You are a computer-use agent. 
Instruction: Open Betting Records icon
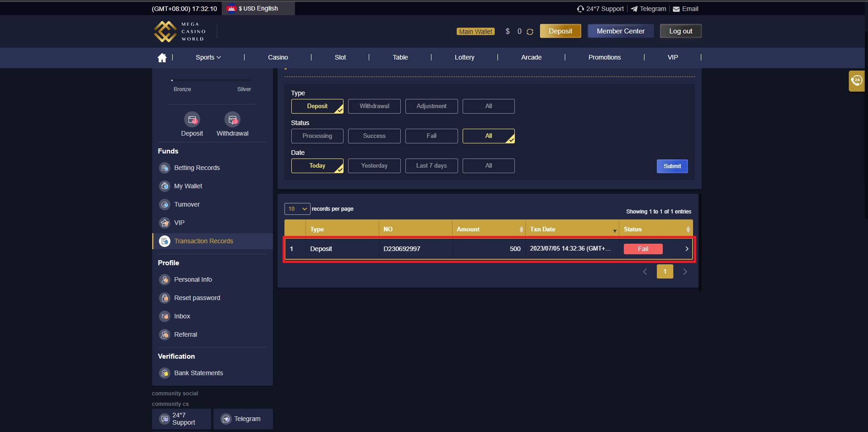coord(164,168)
